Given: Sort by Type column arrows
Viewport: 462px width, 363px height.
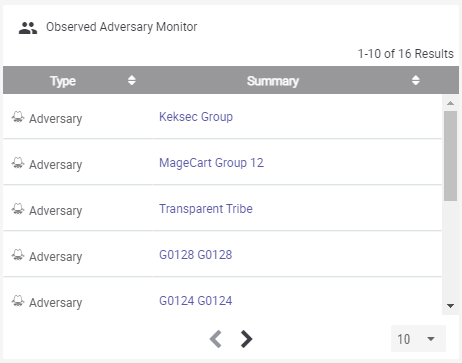Looking at the screenshot, I should click(132, 80).
